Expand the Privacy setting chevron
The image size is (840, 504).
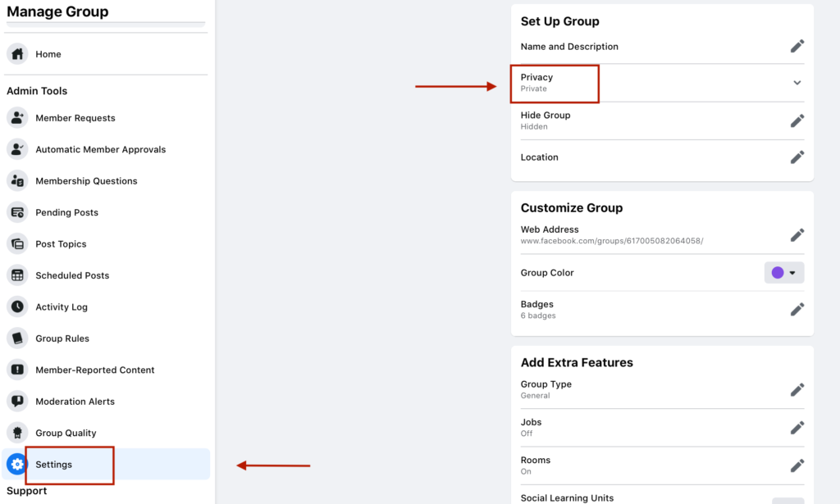click(x=797, y=83)
